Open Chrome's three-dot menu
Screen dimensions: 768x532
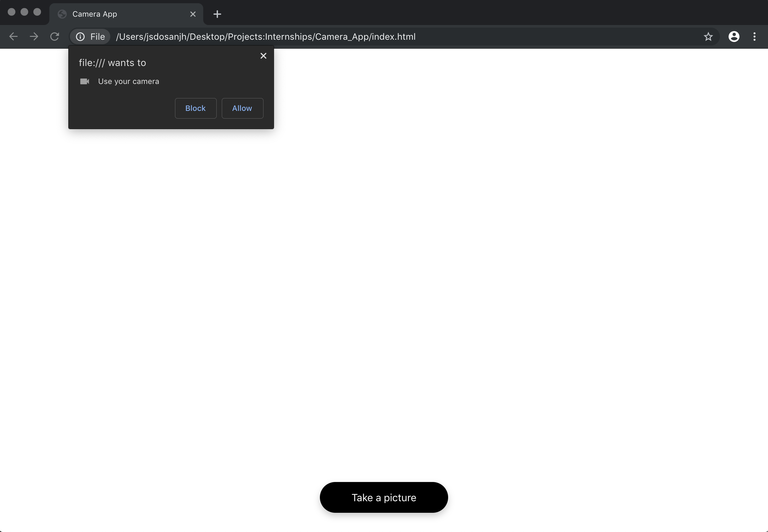click(x=754, y=37)
